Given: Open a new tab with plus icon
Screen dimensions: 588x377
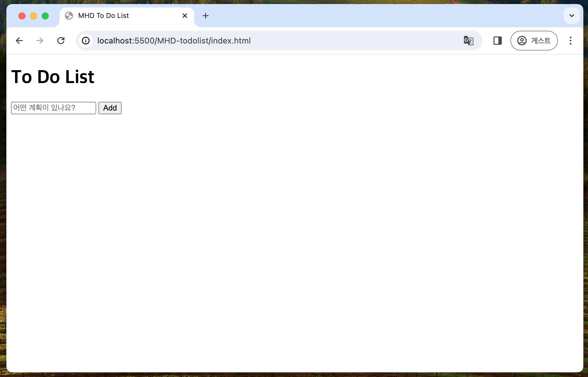Looking at the screenshot, I should pyautogui.click(x=205, y=16).
